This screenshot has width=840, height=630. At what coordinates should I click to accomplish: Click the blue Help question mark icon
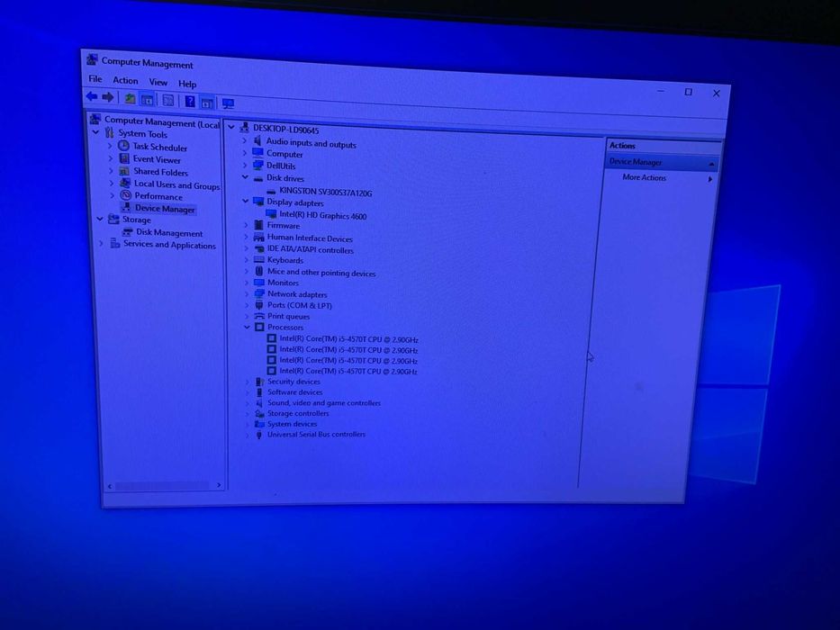pos(190,101)
